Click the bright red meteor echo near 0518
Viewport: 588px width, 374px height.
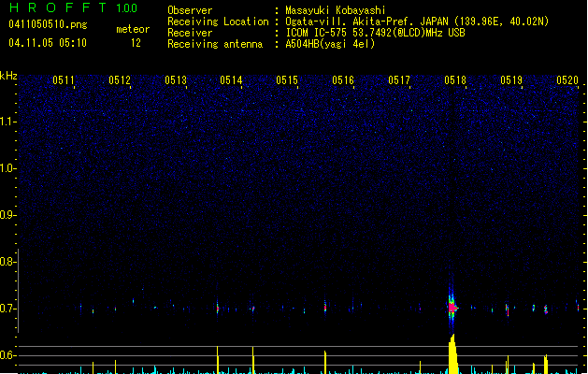click(452, 307)
